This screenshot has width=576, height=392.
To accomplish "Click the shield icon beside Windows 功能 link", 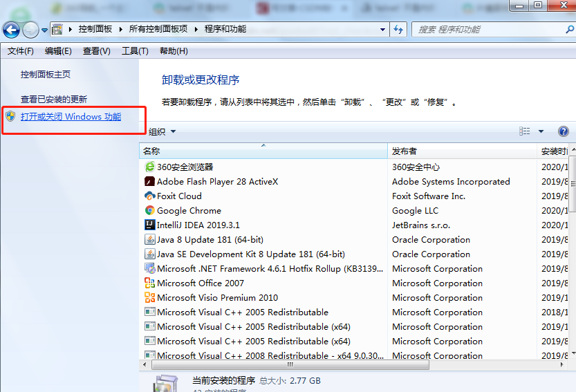I will point(10,116).
